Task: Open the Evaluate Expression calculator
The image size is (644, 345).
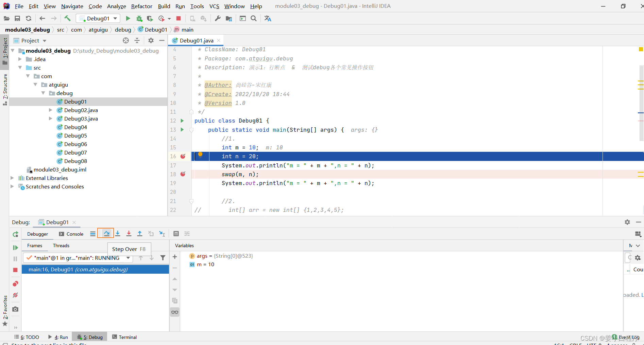Action: tap(176, 234)
